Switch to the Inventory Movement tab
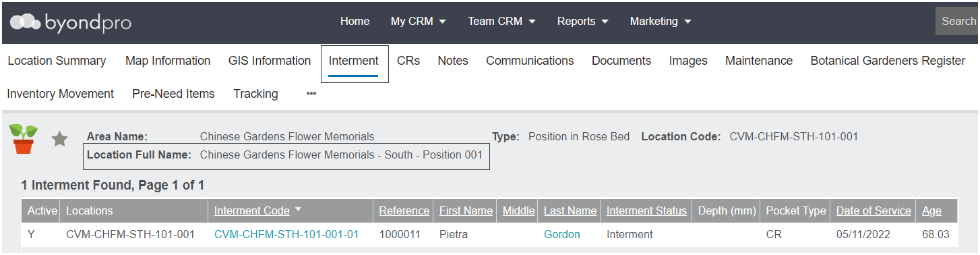The height and width of the screenshot is (255, 980). click(61, 94)
